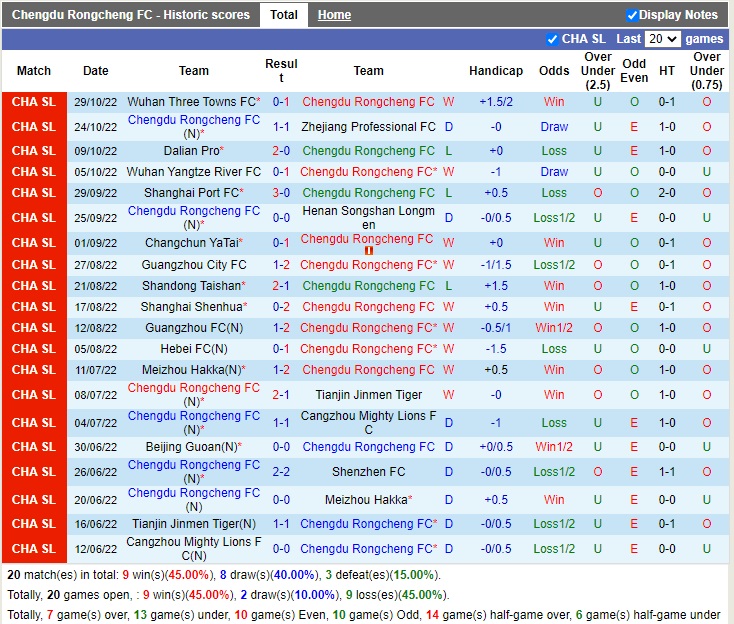The width and height of the screenshot is (734, 624).
Task: Switch to the Home tab
Action: 334,15
